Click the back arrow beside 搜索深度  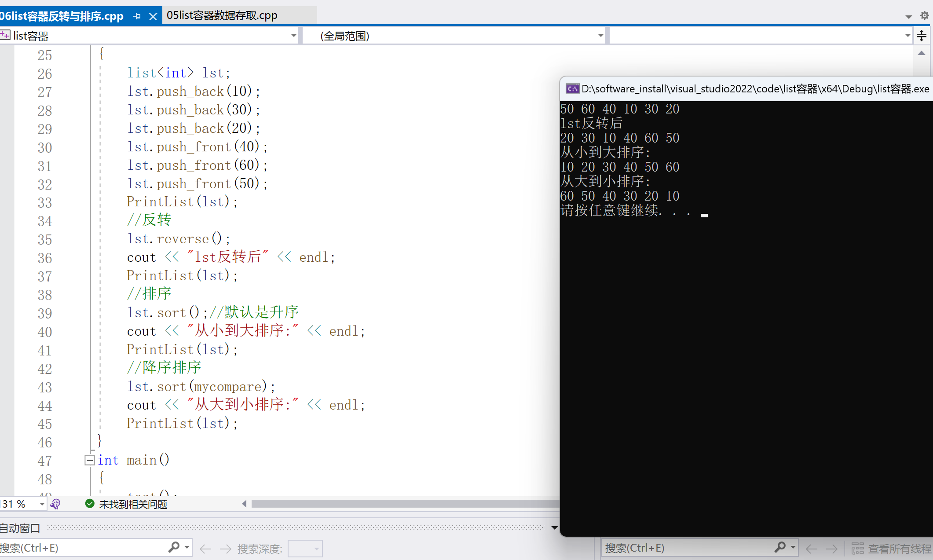205,549
